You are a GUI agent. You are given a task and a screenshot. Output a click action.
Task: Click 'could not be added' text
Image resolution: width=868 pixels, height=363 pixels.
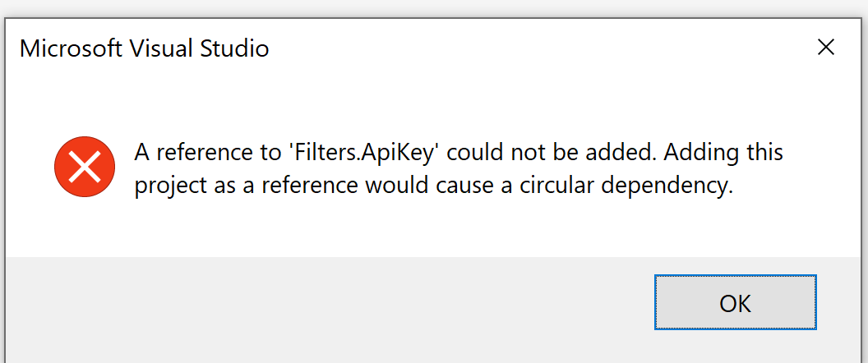coord(547,152)
